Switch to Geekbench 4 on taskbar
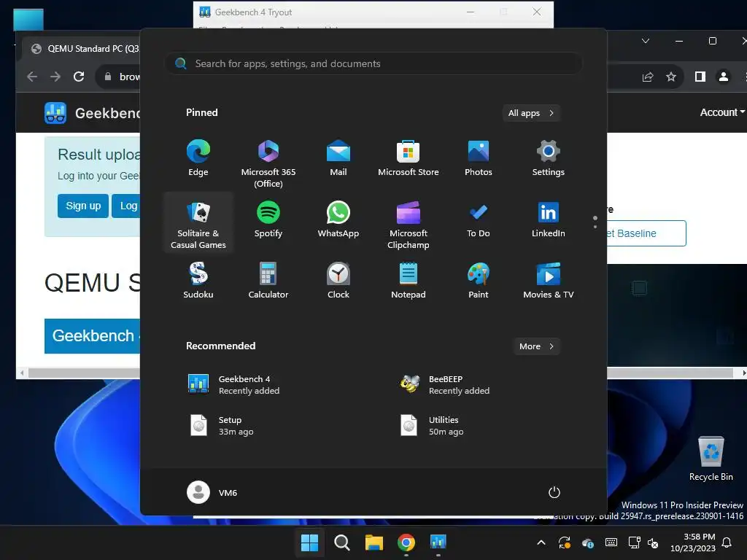Viewport: 747px width, 560px height. click(438, 542)
